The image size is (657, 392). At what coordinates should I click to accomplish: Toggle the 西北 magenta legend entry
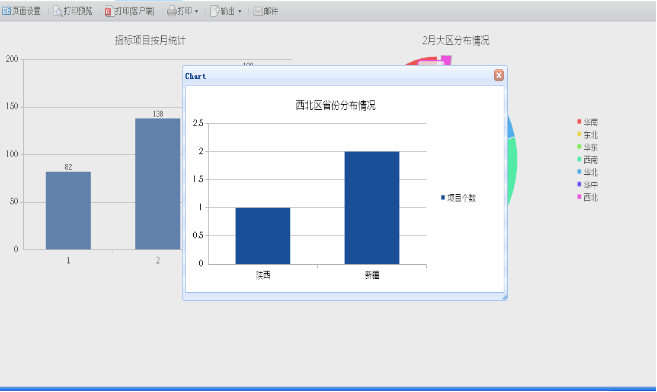(587, 197)
